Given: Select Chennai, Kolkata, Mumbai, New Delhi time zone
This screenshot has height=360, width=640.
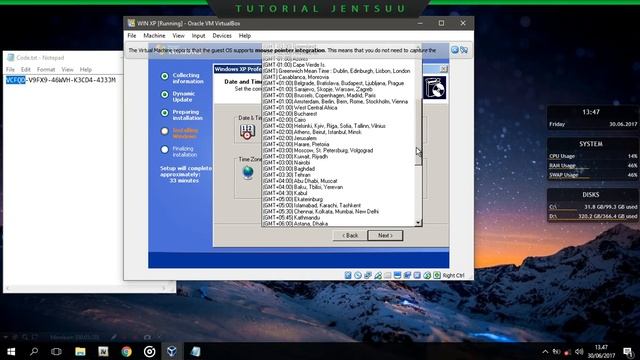Looking at the screenshot, I should (338, 211).
